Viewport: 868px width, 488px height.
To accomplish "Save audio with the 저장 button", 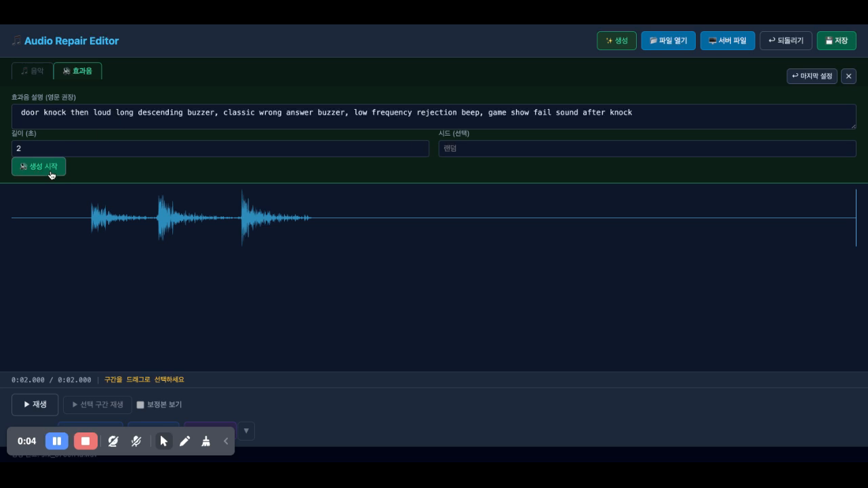I will point(836,41).
